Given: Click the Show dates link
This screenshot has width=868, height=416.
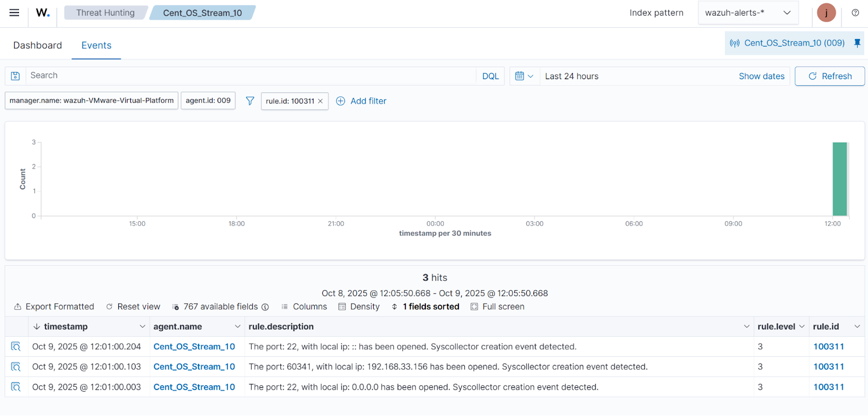Looking at the screenshot, I should tap(761, 76).
